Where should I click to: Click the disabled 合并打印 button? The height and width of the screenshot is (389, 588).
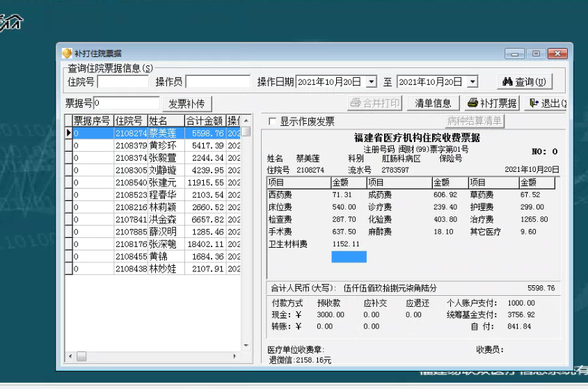(x=375, y=103)
